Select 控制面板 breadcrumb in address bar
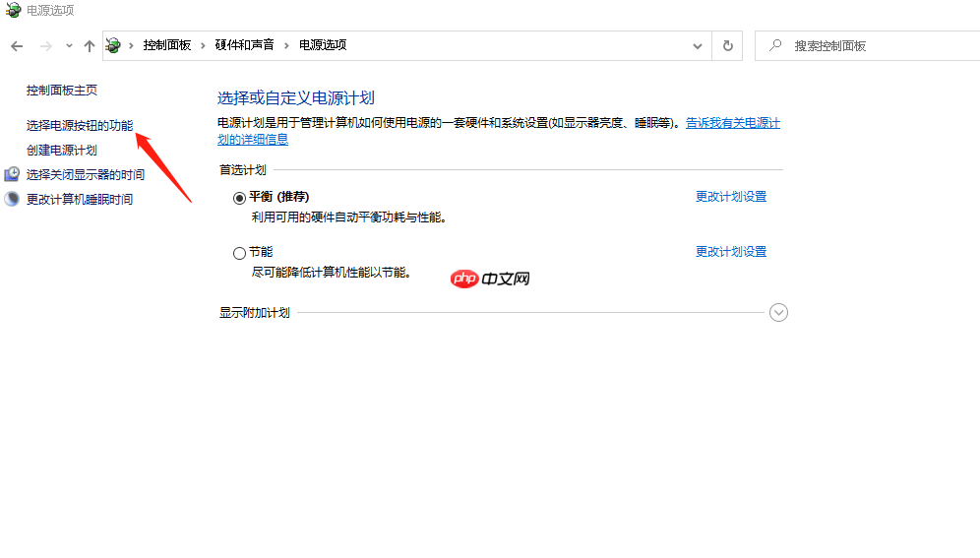 point(167,45)
